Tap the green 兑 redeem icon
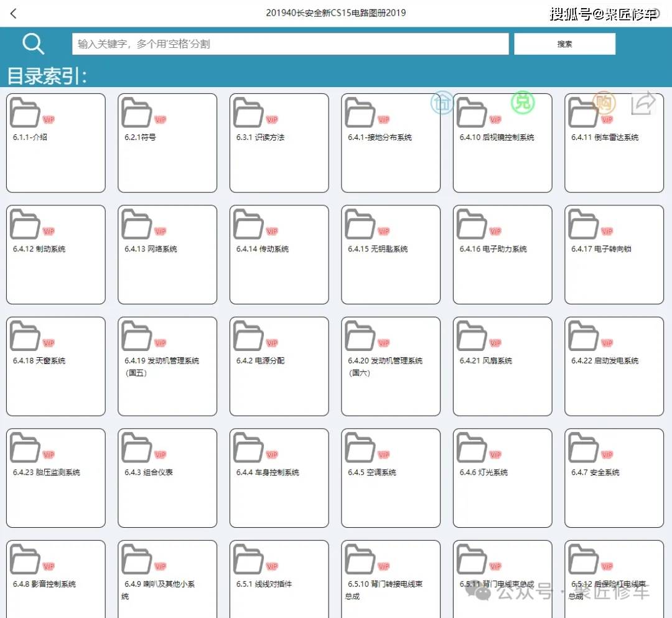Image resolution: width=672 pixels, height=618 pixels. pos(523,102)
